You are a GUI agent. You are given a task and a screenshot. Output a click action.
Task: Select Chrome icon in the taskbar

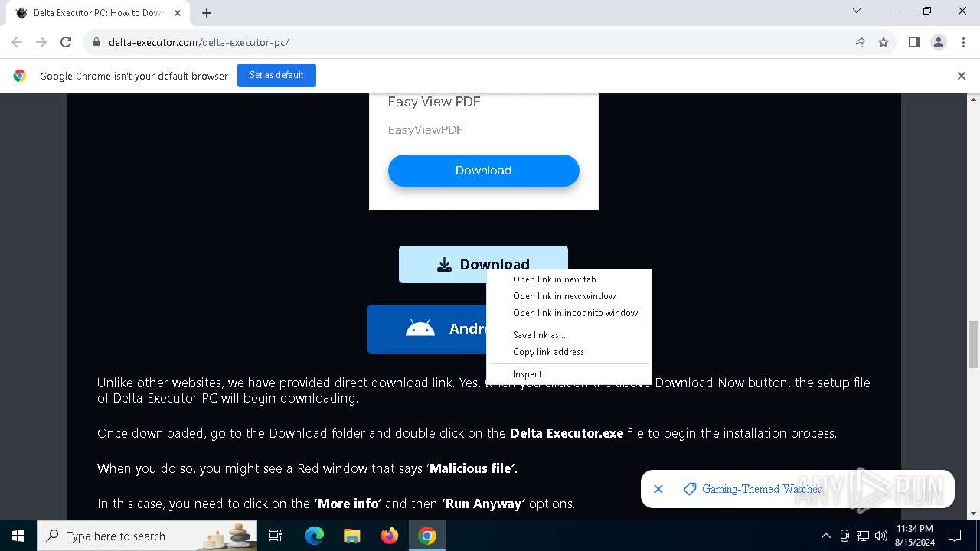(427, 536)
